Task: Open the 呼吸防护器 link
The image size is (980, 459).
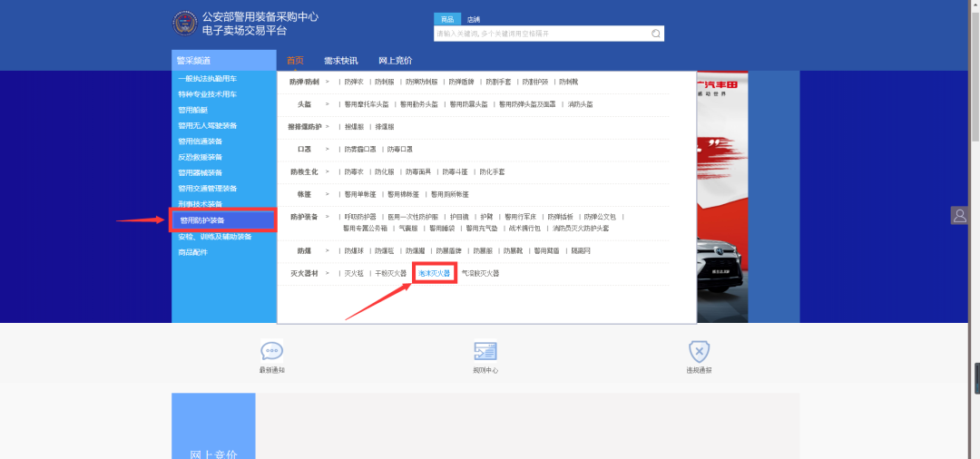Action: tap(360, 217)
